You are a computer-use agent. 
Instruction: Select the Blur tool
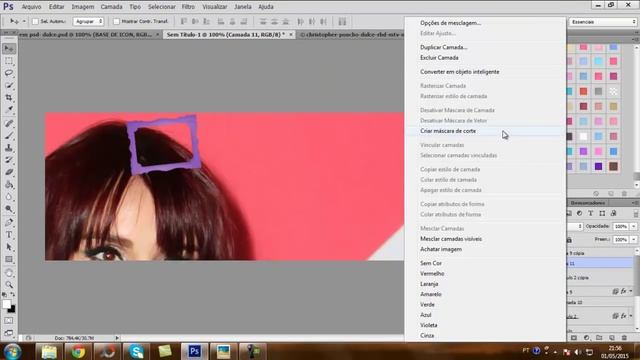pos(9,197)
